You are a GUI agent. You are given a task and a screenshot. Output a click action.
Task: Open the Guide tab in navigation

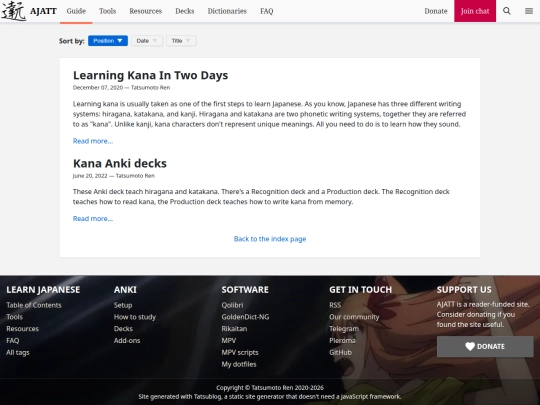pyautogui.click(x=76, y=11)
